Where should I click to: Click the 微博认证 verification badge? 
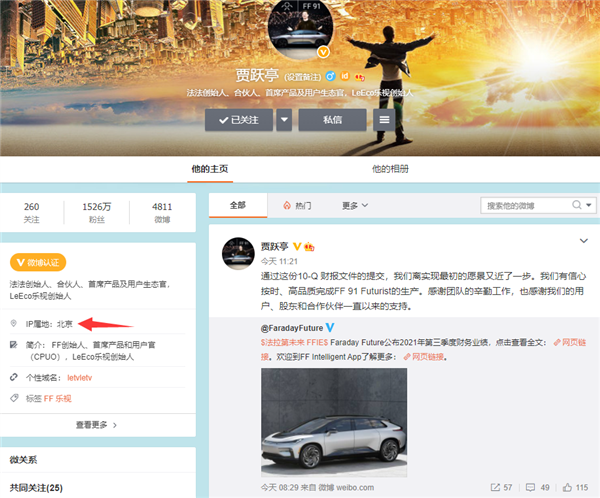pos(38,262)
